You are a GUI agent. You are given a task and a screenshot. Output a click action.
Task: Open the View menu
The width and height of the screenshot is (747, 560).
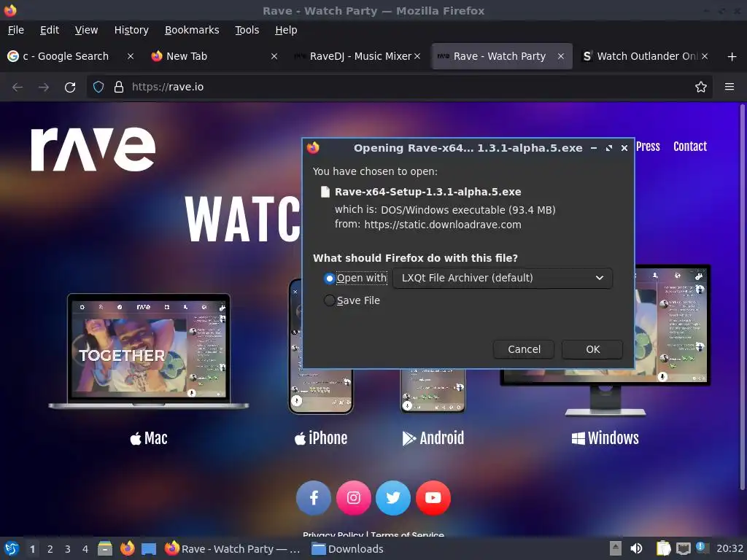point(86,30)
